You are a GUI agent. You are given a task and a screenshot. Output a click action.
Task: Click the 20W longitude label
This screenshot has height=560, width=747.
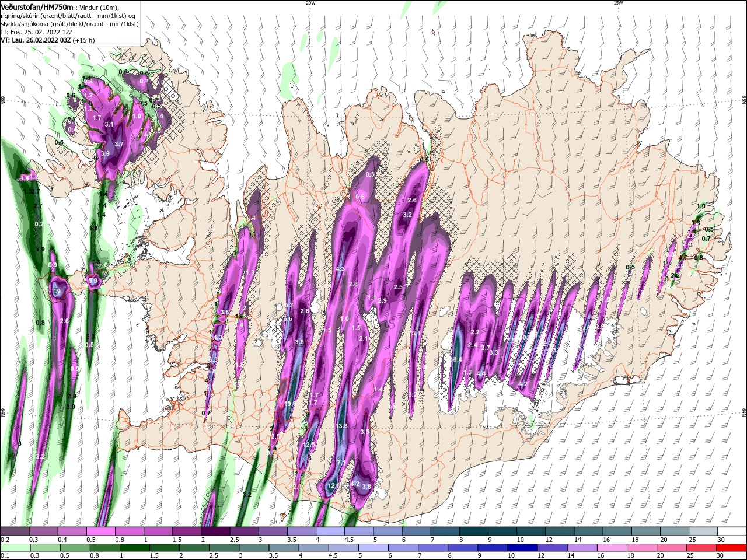[310, 3]
